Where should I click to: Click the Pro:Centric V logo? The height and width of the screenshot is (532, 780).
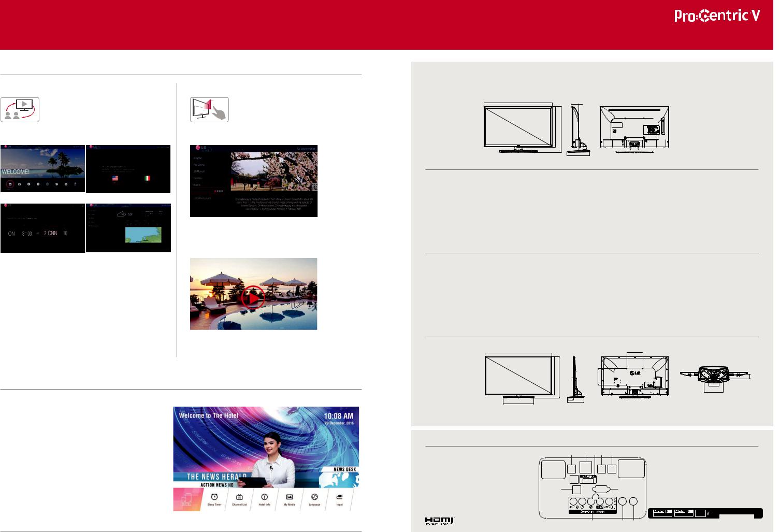coord(717,16)
